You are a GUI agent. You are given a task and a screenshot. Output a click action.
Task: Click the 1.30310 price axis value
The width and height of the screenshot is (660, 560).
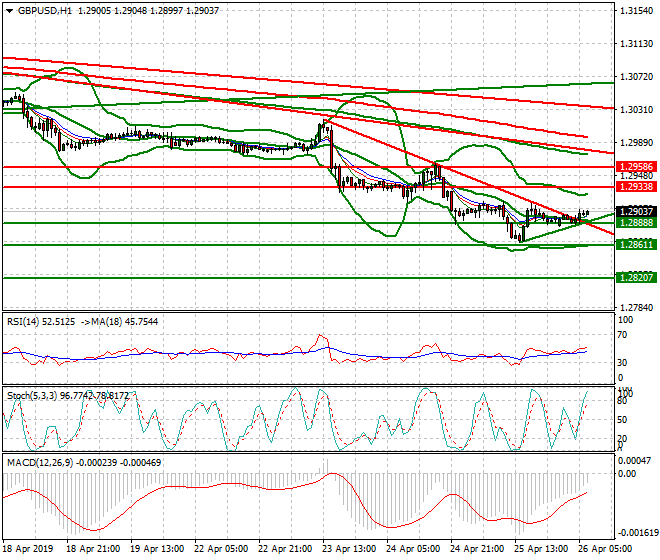[636, 109]
